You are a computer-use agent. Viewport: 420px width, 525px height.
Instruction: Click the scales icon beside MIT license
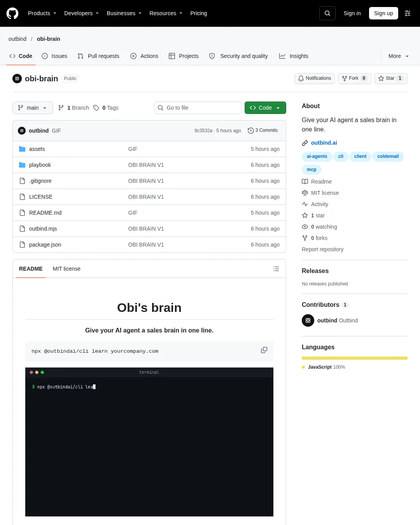point(305,193)
